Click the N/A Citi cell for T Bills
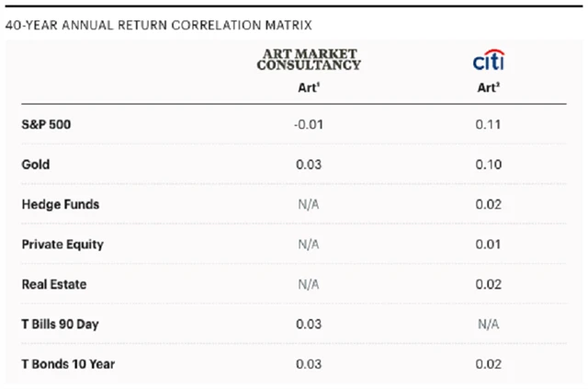This screenshot has height=389, width=588. pyautogui.click(x=488, y=324)
